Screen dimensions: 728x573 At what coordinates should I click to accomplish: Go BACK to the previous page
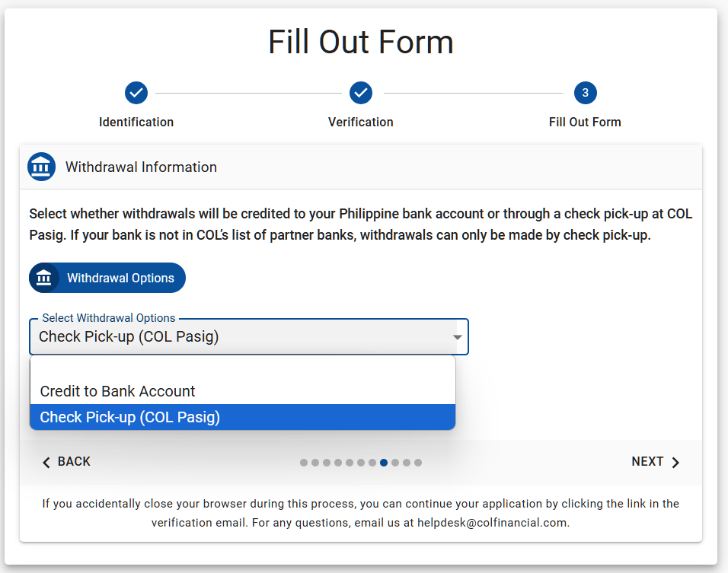(x=66, y=462)
